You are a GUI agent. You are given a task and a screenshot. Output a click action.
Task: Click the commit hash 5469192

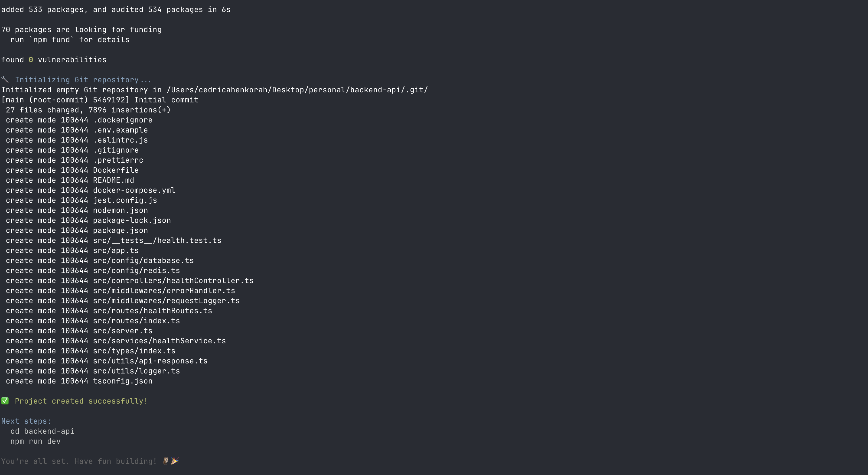tap(109, 100)
